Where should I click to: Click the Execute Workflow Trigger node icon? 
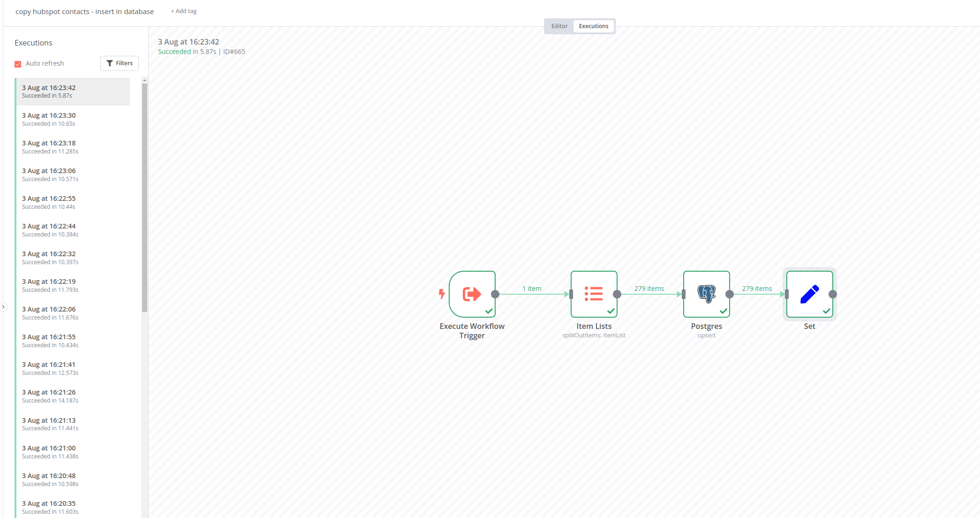472,294
